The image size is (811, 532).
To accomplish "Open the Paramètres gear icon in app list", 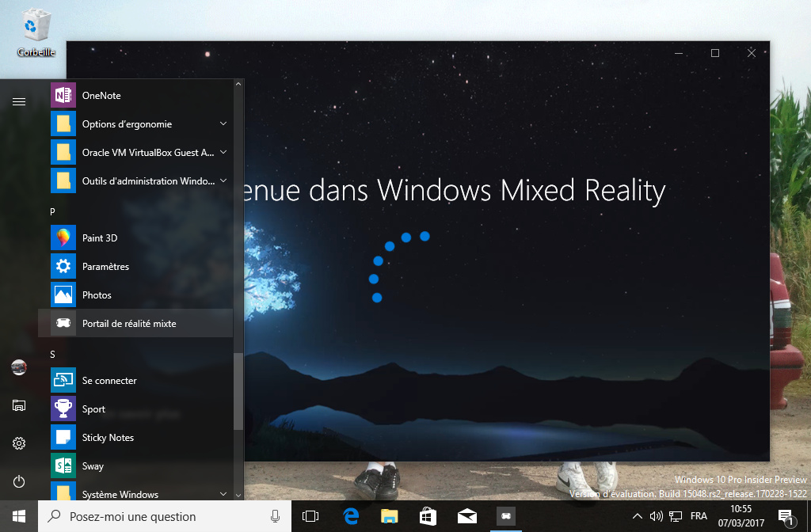I will [63, 266].
